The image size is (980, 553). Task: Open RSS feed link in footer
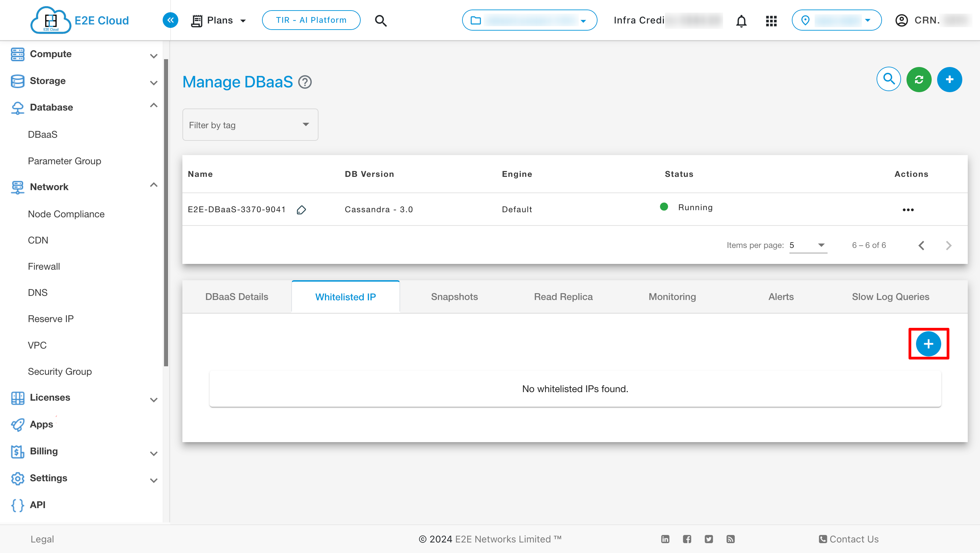tap(731, 539)
